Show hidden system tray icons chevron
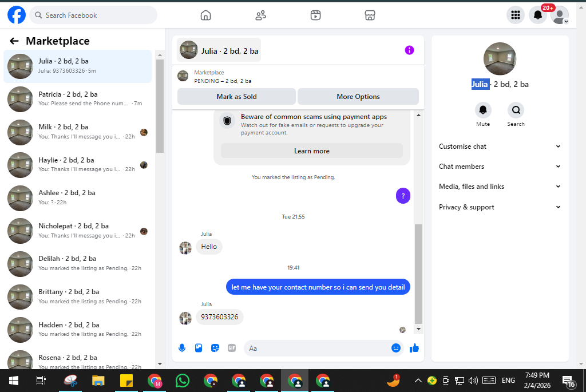Screen dimensions: 586x392 418,381
